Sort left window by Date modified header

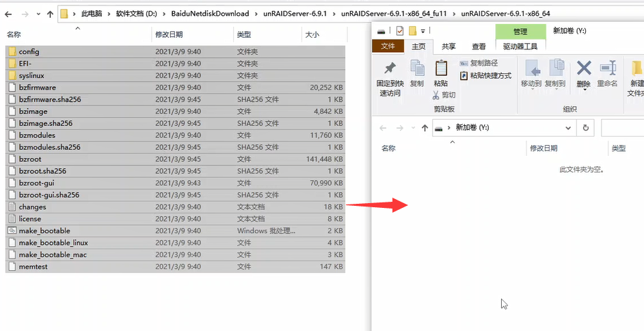point(192,35)
